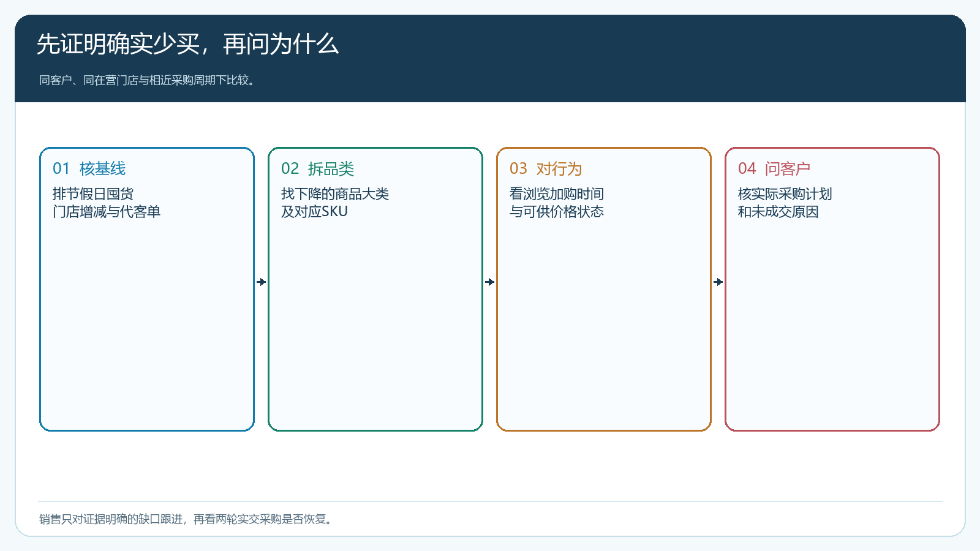
Task: Select the line 核实际采购计划
Action: [x=785, y=194]
